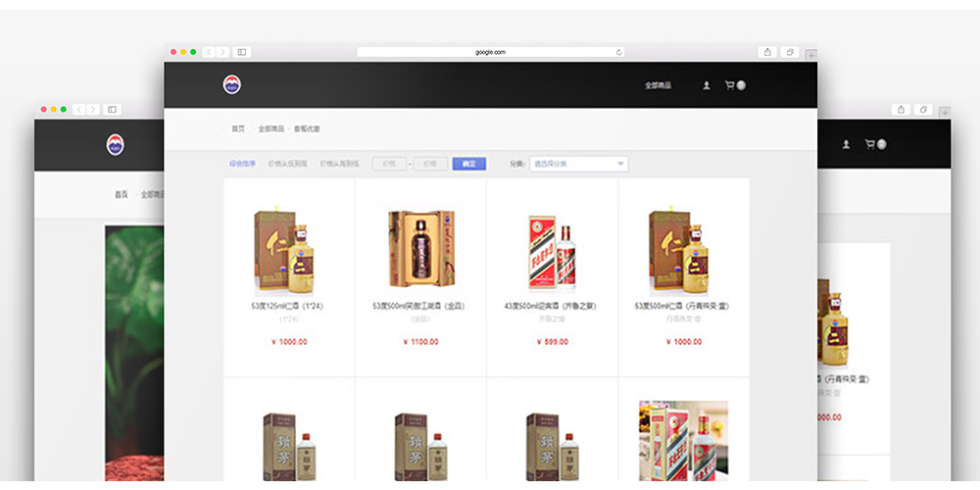
Task: Open 全部商品 breadcrumb in front window
Action: pos(271,128)
